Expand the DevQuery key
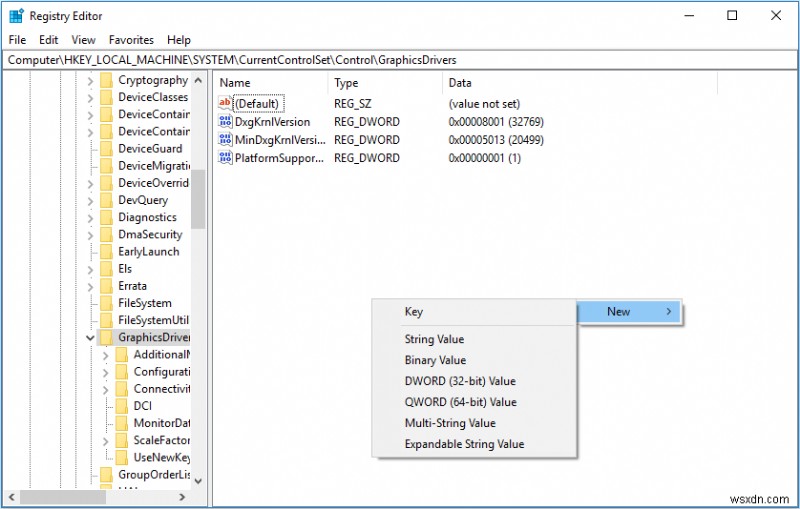 [x=90, y=200]
